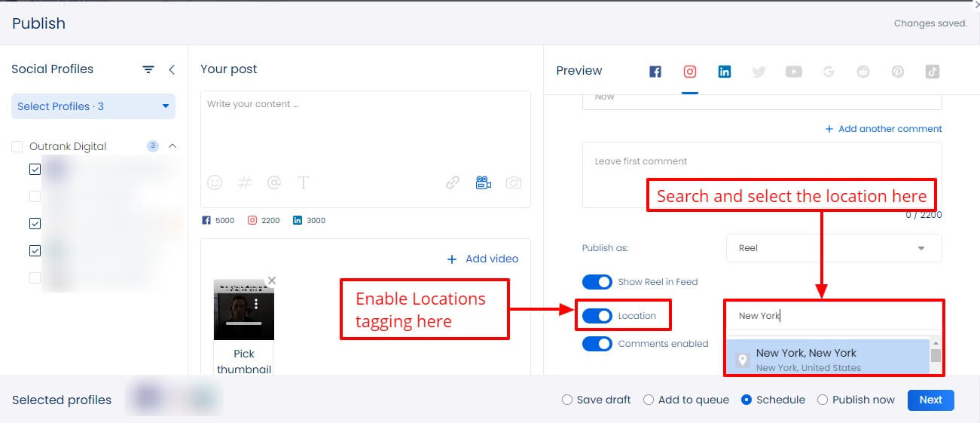Open the Publish as Reel dropdown
Screen dimensions: 980x423
point(834,248)
